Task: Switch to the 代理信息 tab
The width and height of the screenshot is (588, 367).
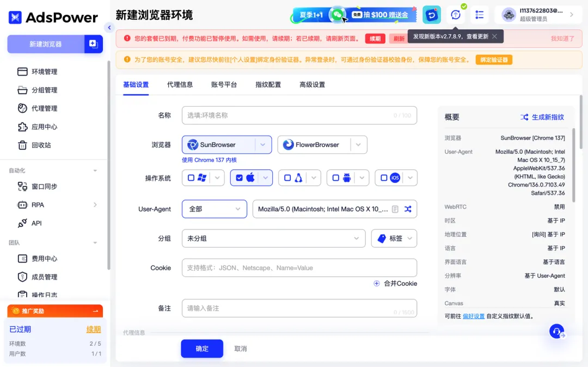Action: pyautogui.click(x=180, y=84)
